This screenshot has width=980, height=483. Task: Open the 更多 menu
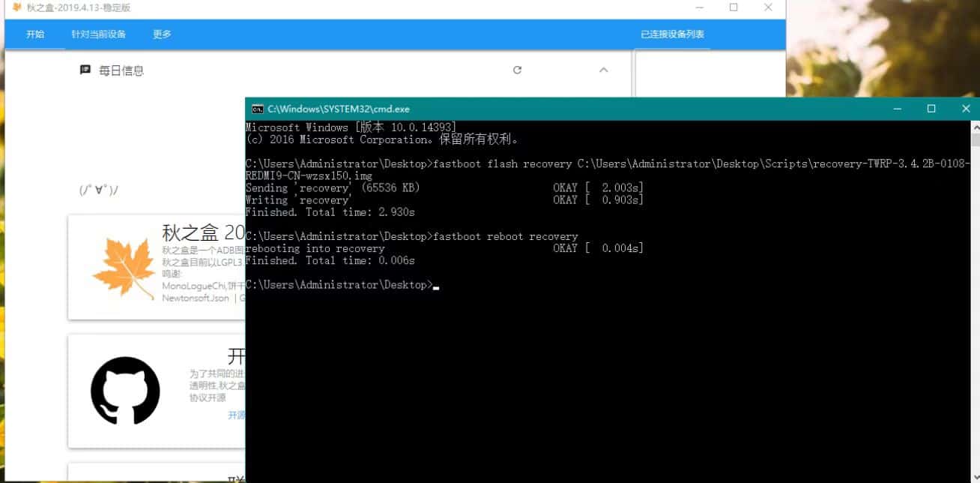162,34
